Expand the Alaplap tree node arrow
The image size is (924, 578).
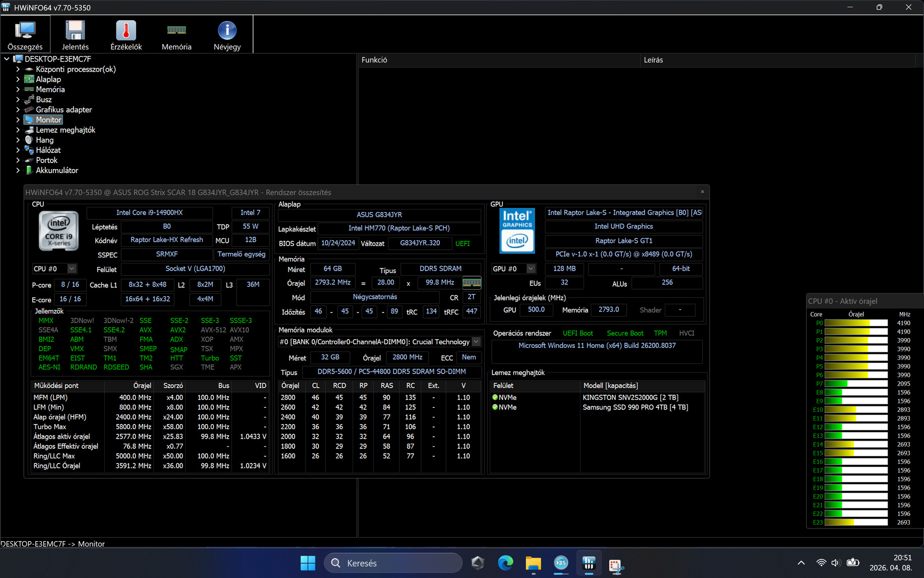coord(18,79)
